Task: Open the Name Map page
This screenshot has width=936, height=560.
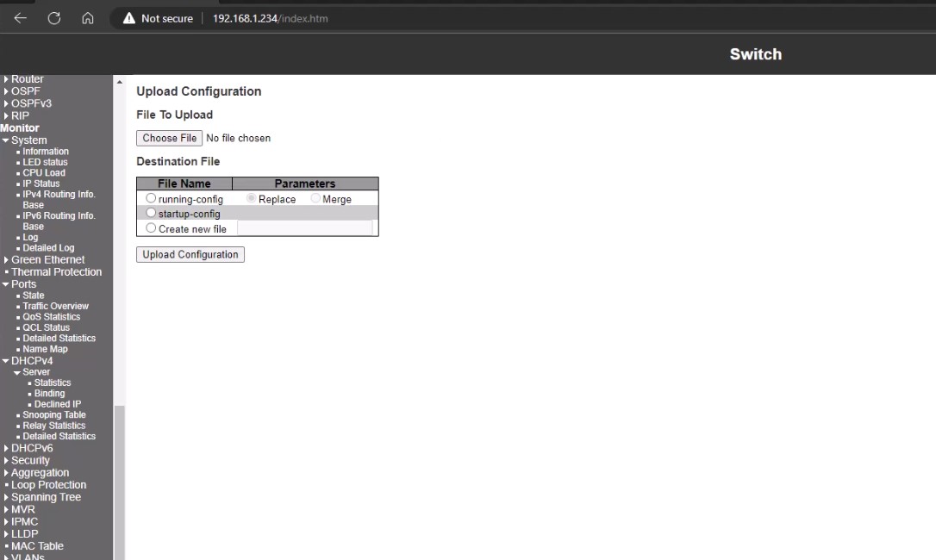Action: click(x=46, y=349)
